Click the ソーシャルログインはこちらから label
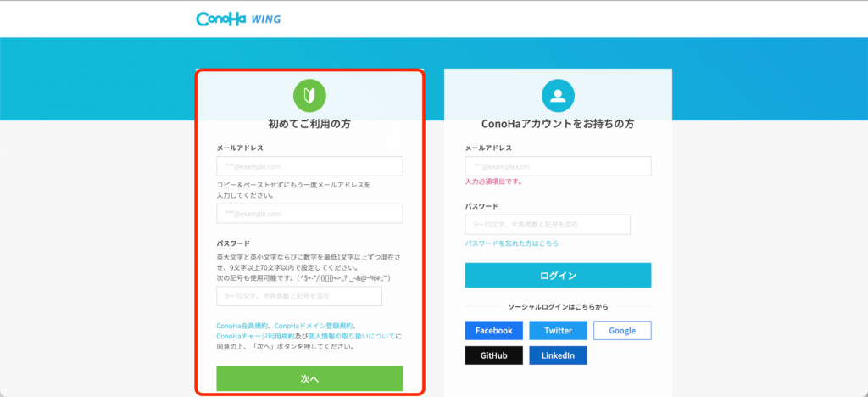Image resolution: width=868 pixels, height=397 pixels. [x=558, y=306]
